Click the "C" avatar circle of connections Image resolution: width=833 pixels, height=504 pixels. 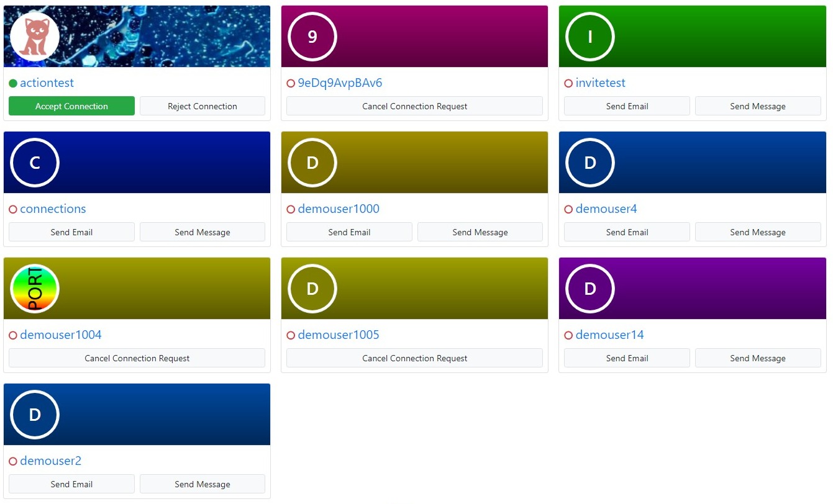pyautogui.click(x=35, y=163)
